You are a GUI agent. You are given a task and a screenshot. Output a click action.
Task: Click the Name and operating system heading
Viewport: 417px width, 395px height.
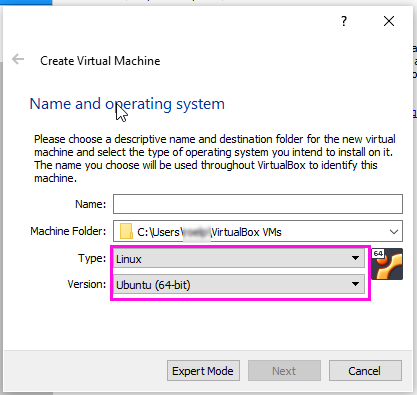coord(127,104)
